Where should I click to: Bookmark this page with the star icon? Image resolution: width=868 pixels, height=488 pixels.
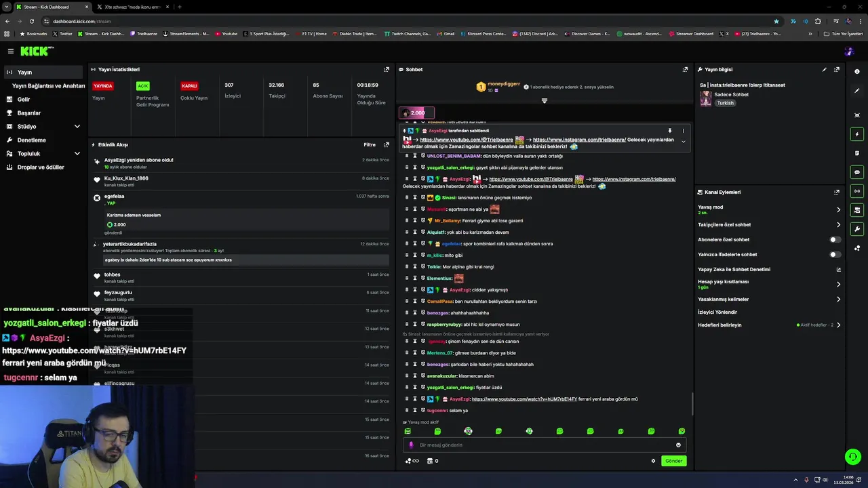coord(776,21)
